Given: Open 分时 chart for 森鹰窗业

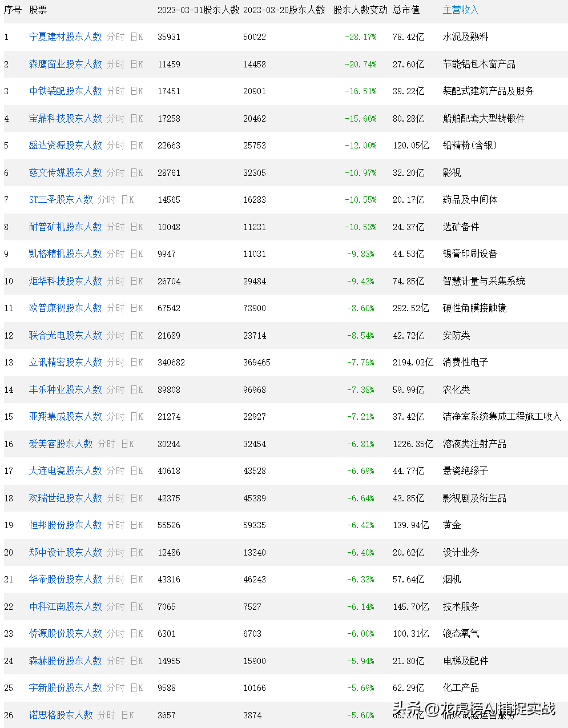Looking at the screenshot, I should pos(116,64).
